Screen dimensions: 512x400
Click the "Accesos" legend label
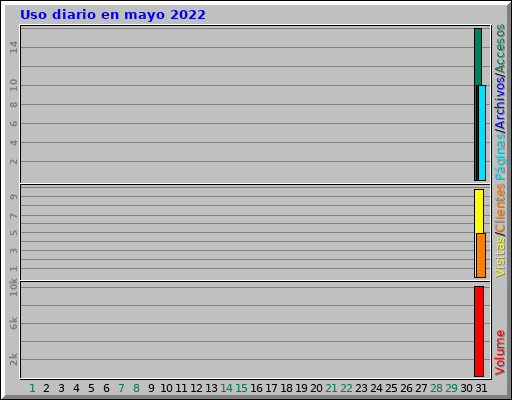point(500,49)
